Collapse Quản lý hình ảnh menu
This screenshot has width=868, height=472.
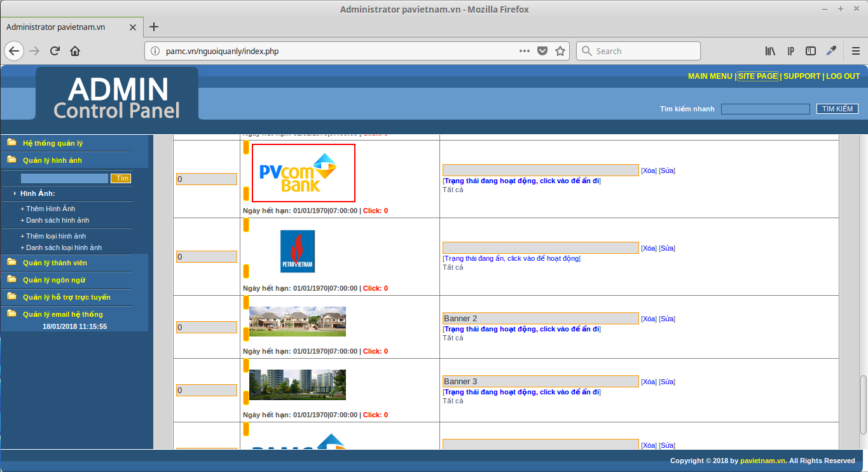point(52,160)
